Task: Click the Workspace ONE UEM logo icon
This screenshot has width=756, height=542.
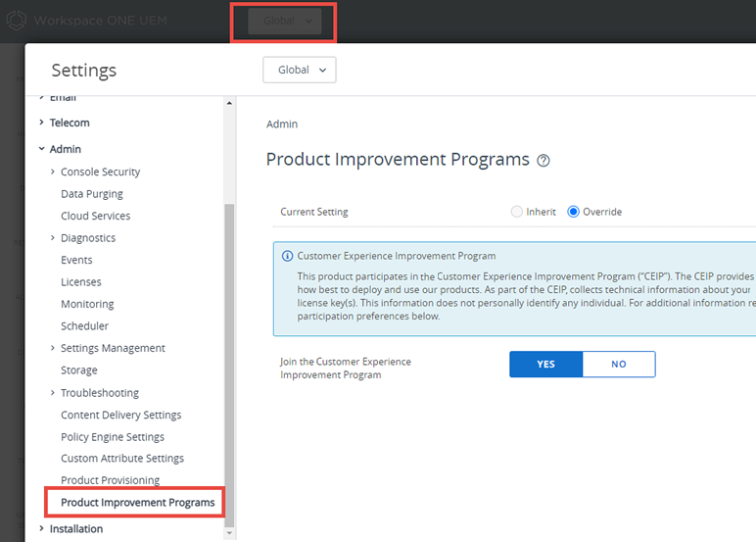Action: tap(16, 21)
